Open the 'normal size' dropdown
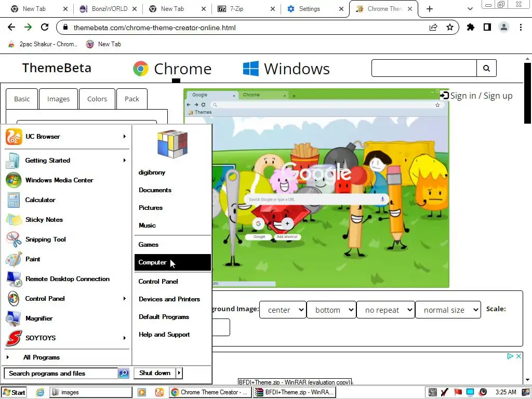This screenshot has width=532, height=399. [x=448, y=310]
